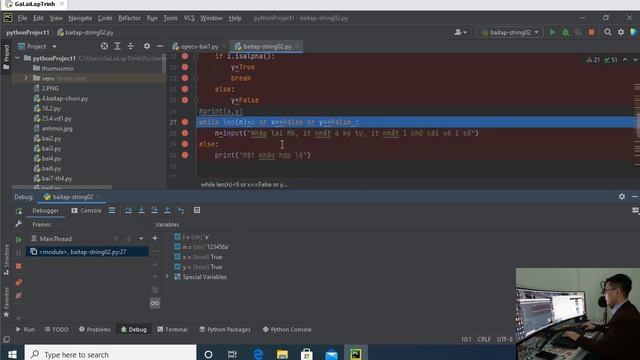Open the TODO tool window
The height and width of the screenshot is (360, 640).
click(57, 329)
